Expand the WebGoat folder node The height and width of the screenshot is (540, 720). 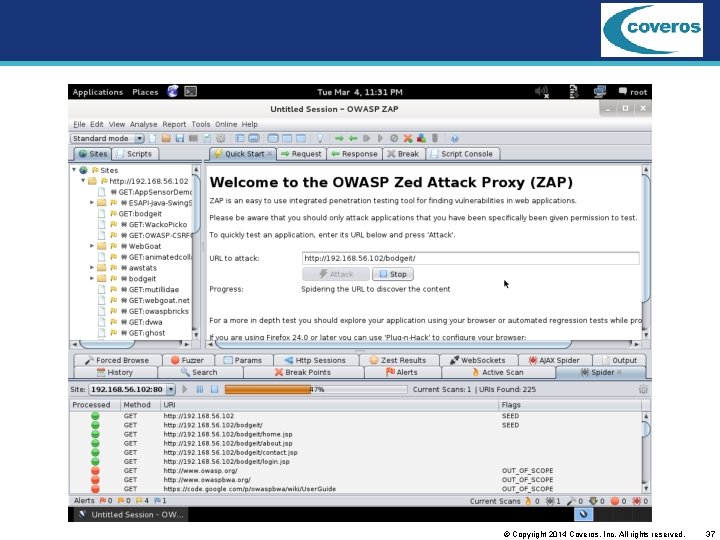click(91, 246)
